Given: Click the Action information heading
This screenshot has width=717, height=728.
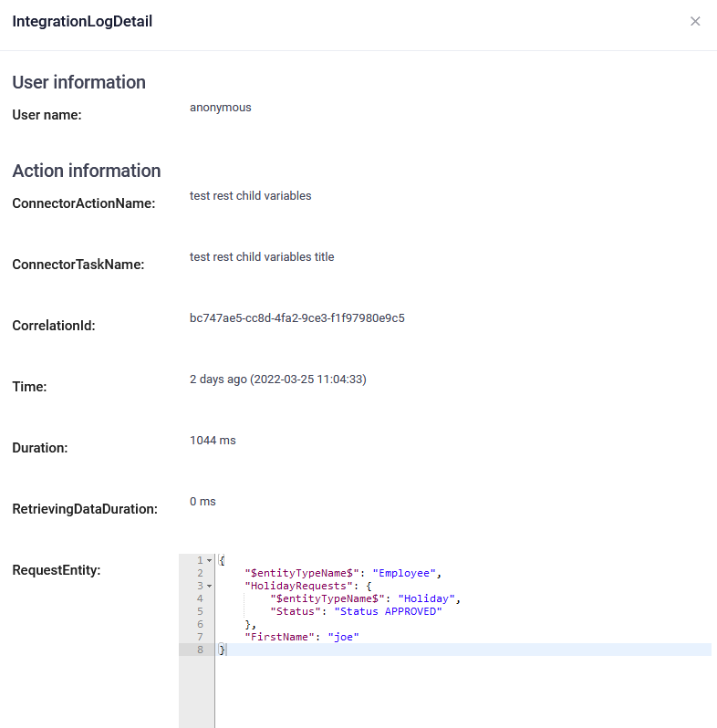Looking at the screenshot, I should [87, 171].
